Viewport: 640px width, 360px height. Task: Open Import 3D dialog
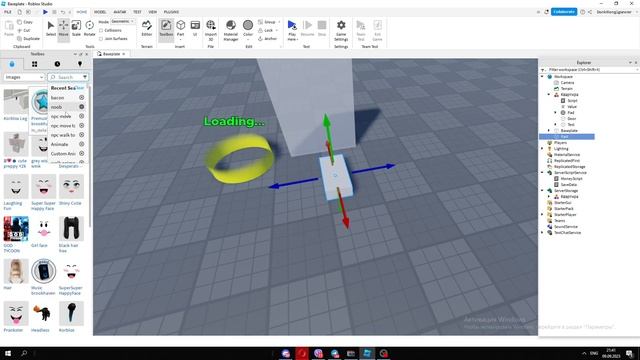[x=211, y=30]
